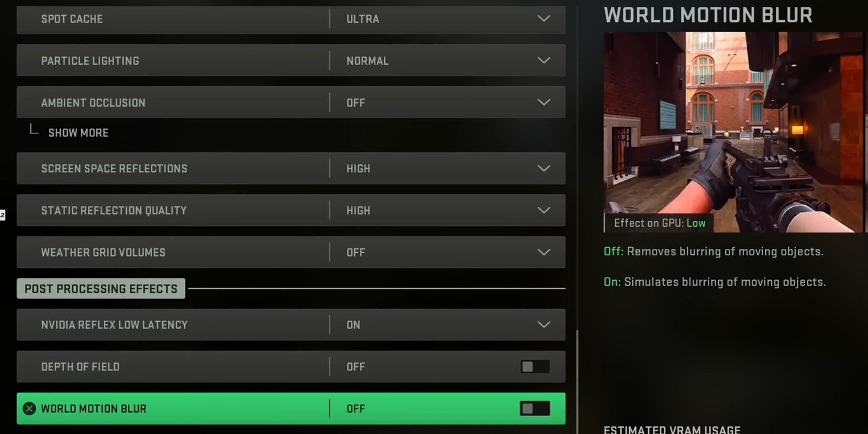Click the Show More bracket icon
The width and height of the screenshot is (868, 434).
pyautogui.click(x=33, y=129)
